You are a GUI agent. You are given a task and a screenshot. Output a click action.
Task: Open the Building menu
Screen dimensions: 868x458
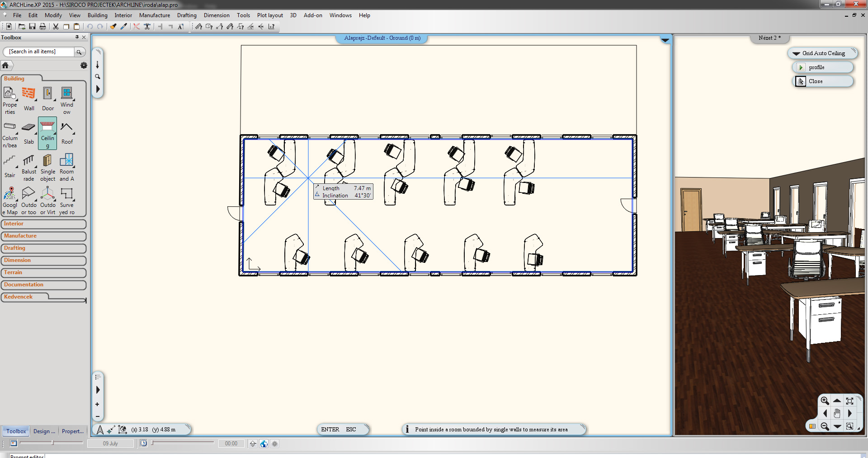click(97, 15)
